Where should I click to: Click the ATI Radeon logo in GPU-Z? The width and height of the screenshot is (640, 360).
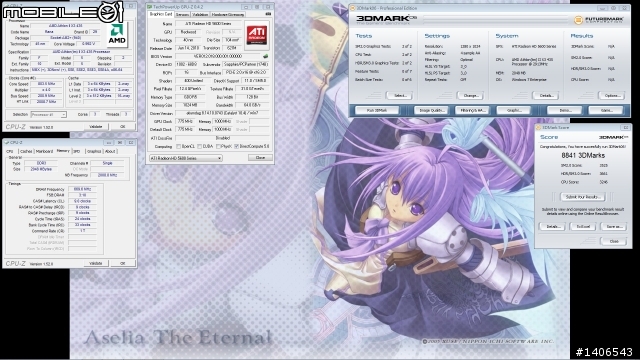(x=257, y=36)
